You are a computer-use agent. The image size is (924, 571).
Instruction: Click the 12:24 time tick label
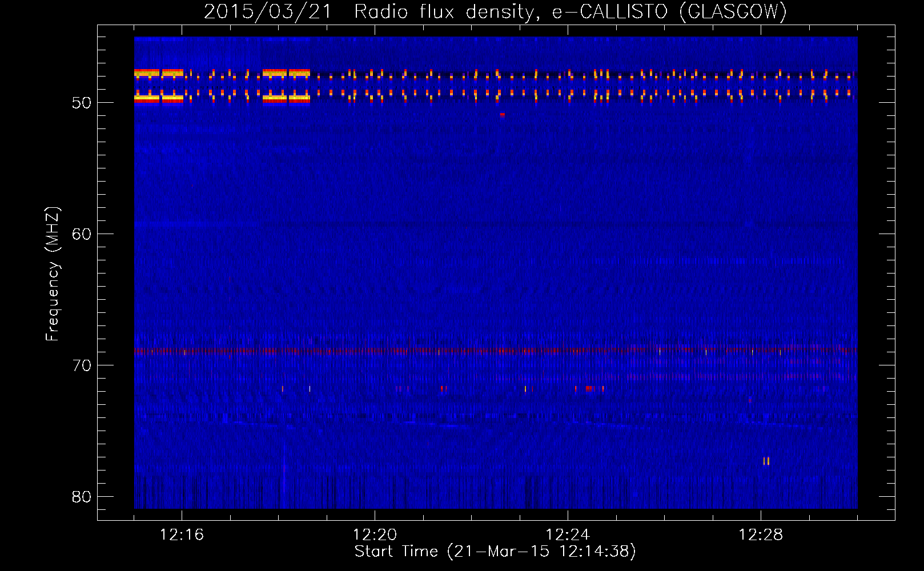pyautogui.click(x=568, y=535)
